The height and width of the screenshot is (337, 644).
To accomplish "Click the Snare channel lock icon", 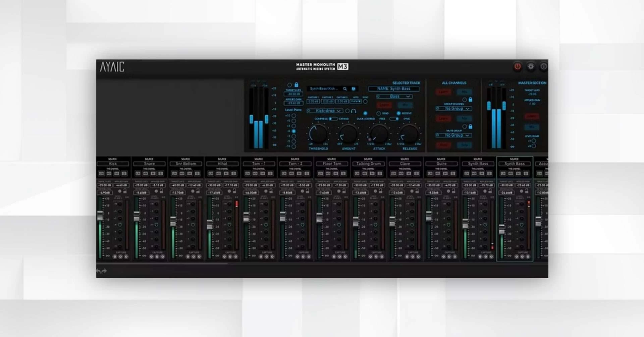I will click(162, 191).
